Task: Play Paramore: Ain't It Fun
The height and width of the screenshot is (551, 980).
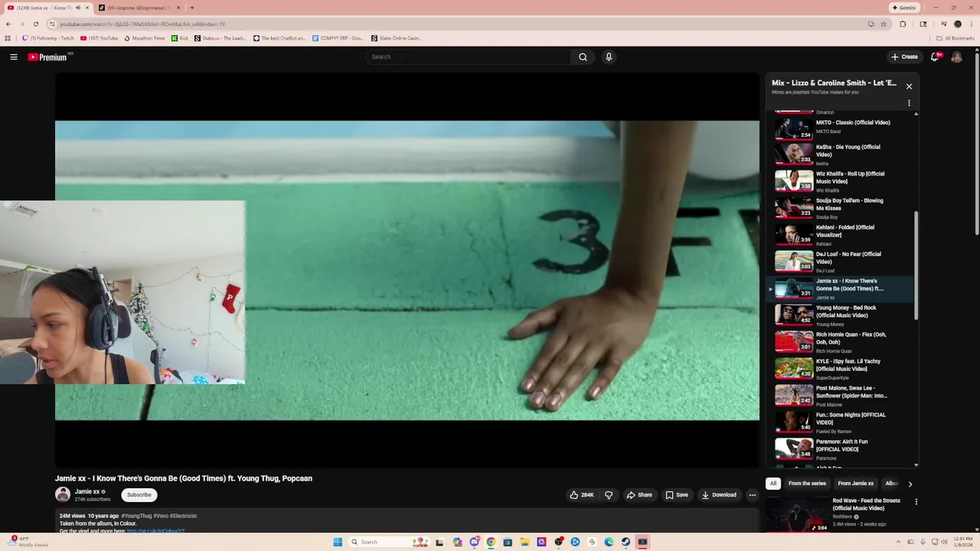Action: click(x=842, y=448)
